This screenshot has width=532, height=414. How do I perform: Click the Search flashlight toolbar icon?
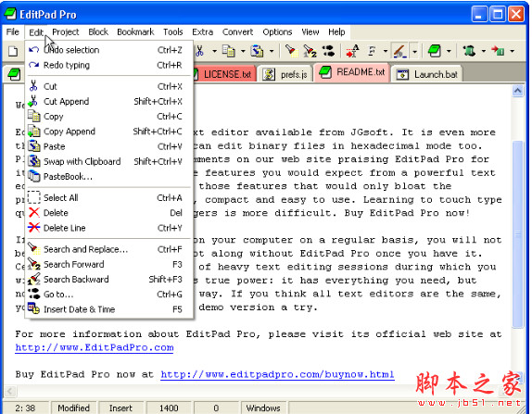(x=291, y=51)
